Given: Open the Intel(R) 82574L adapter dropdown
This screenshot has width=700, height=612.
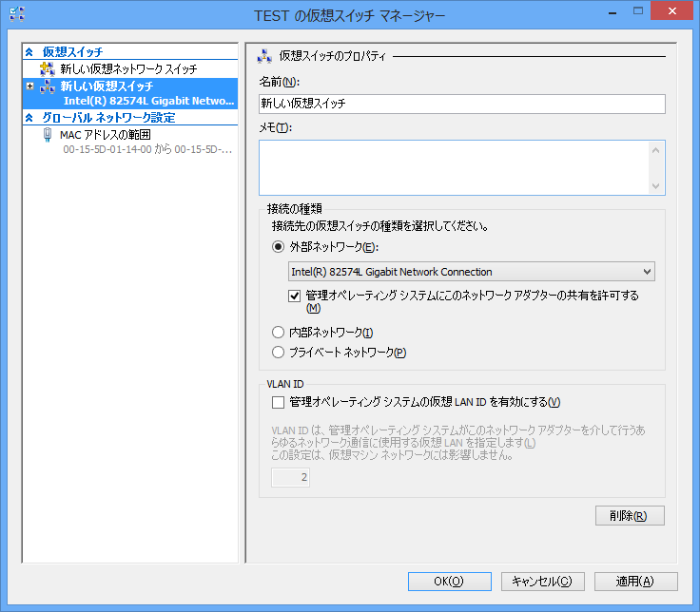Looking at the screenshot, I should [x=647, y=272].
